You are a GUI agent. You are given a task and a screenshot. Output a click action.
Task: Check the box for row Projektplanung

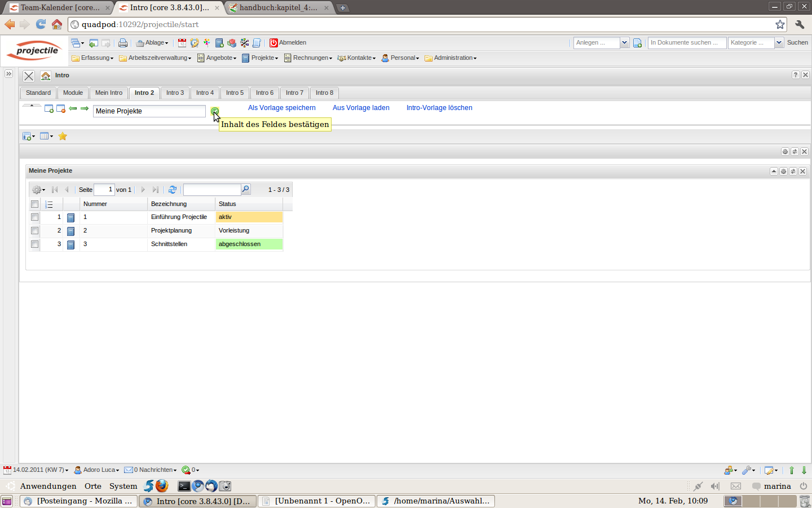click(34, 231)
